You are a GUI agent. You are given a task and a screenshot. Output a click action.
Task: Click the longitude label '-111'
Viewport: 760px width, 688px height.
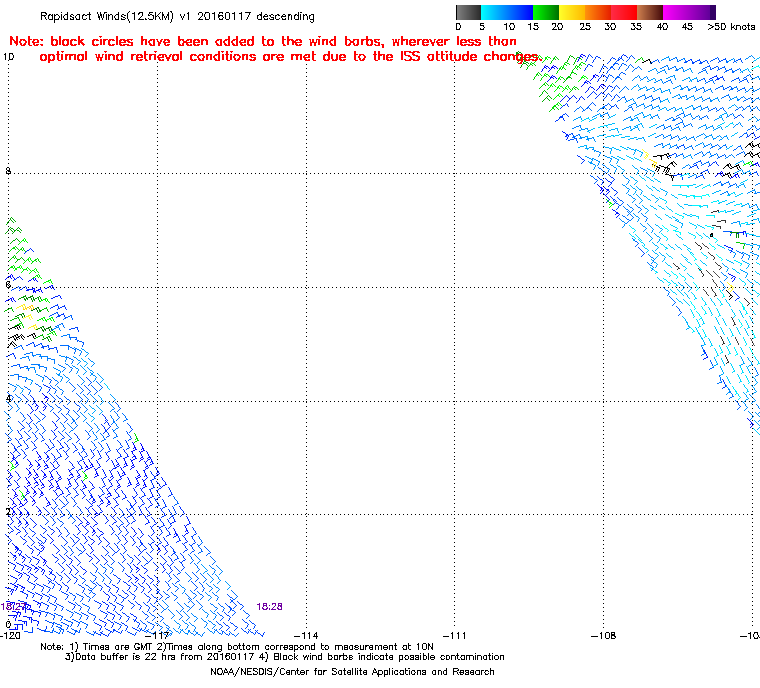455,636
